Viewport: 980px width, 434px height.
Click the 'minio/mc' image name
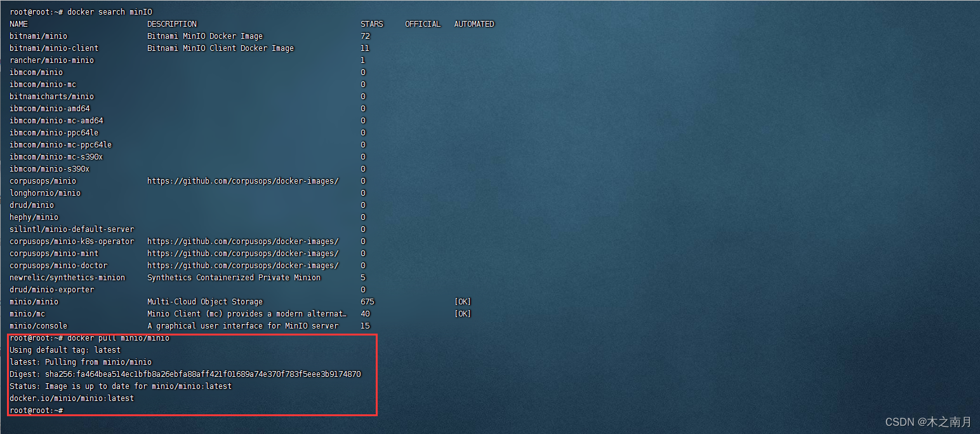click(27, 314)
